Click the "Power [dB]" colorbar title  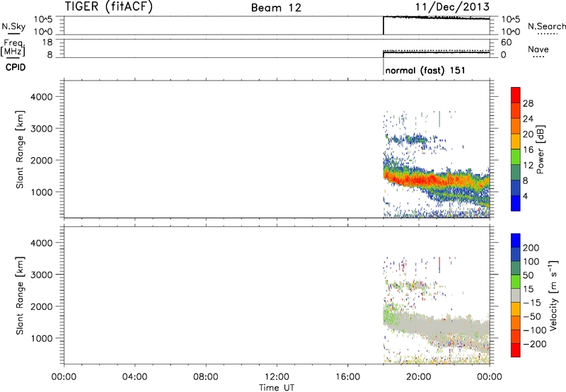coord(540,149)
